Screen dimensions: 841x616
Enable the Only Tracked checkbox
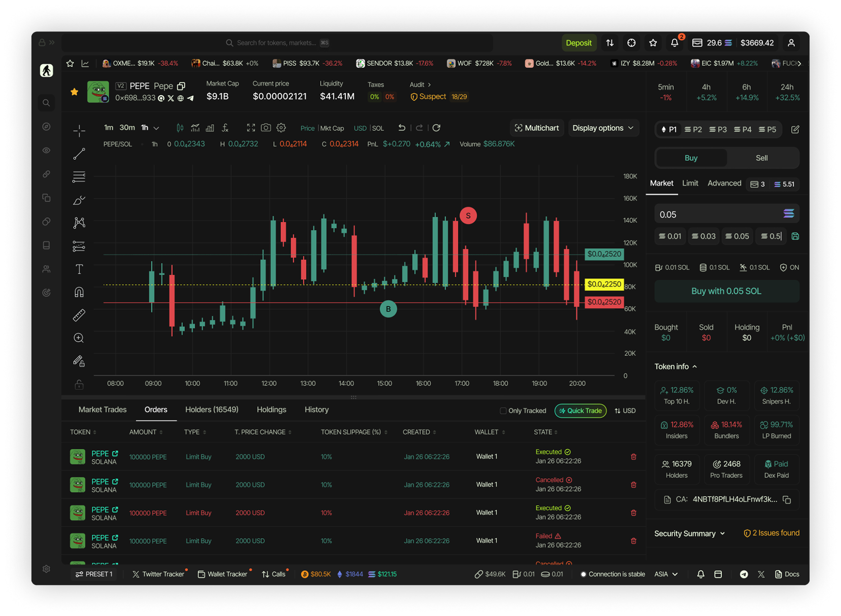[503, 411]
